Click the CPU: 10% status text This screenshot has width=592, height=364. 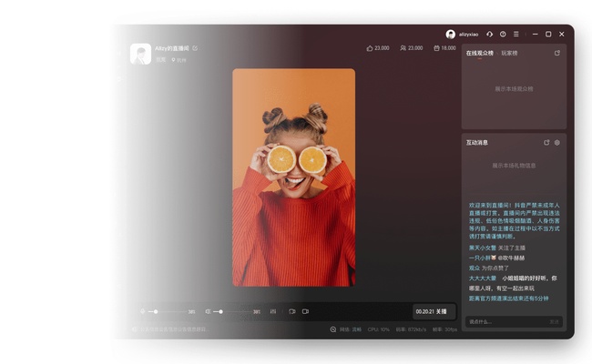coord(378,329)
